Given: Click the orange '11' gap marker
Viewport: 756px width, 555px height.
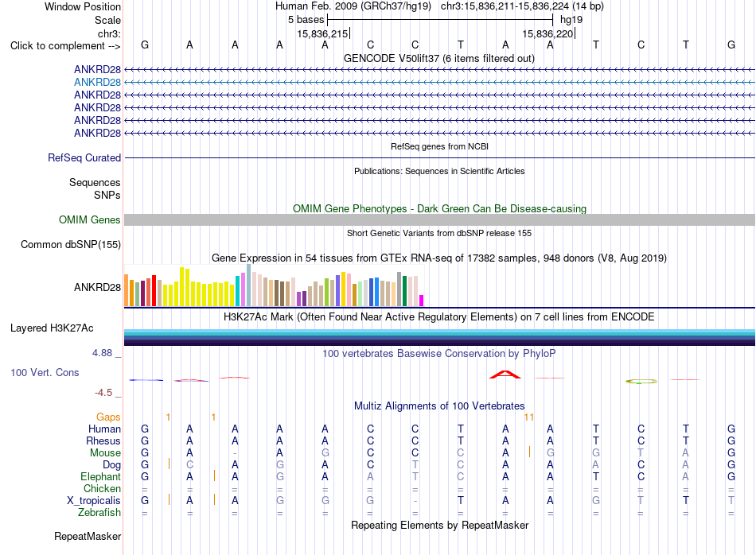Looking at the screenshot, I should pos(529,417).
